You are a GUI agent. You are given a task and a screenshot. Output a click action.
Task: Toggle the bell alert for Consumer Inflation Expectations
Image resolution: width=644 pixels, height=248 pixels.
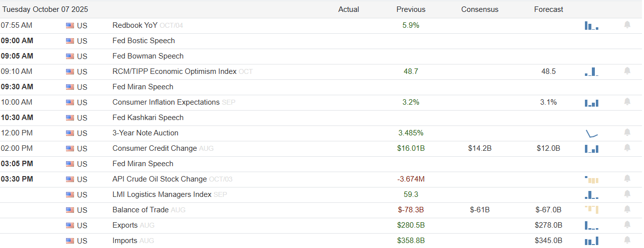point(627,102)
